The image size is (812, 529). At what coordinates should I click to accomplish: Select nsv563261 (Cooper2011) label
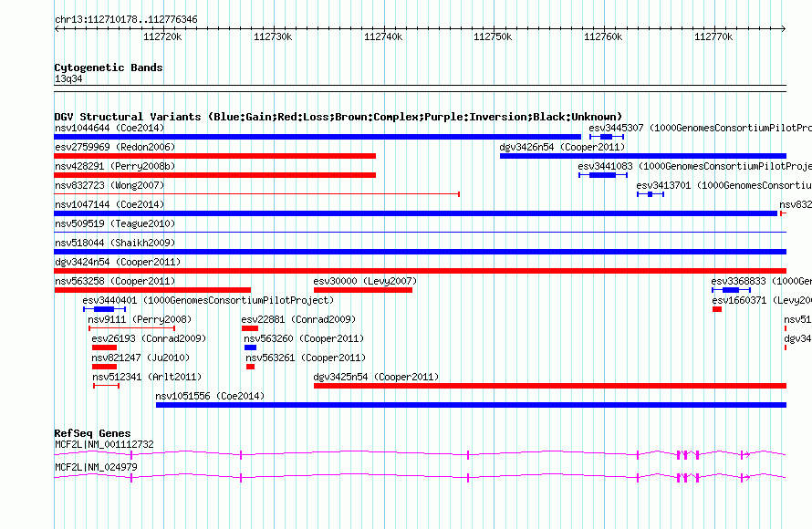tap(306, 358)
